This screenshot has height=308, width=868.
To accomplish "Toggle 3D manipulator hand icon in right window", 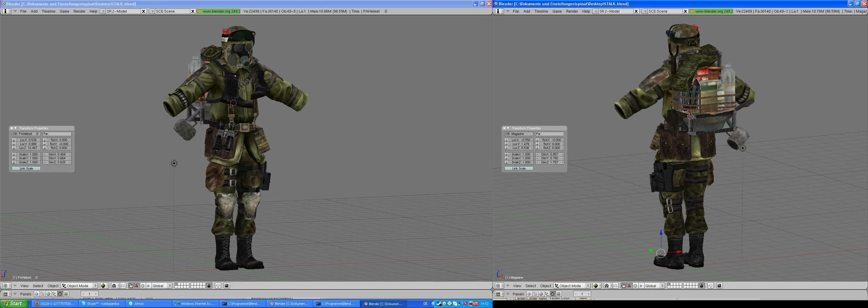I will coord(624,286).
